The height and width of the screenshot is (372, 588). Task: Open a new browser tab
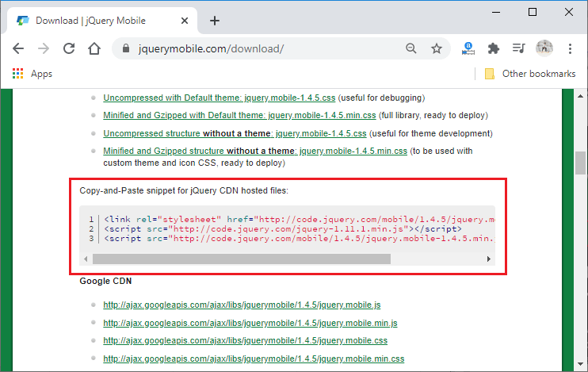click(215, 21)
